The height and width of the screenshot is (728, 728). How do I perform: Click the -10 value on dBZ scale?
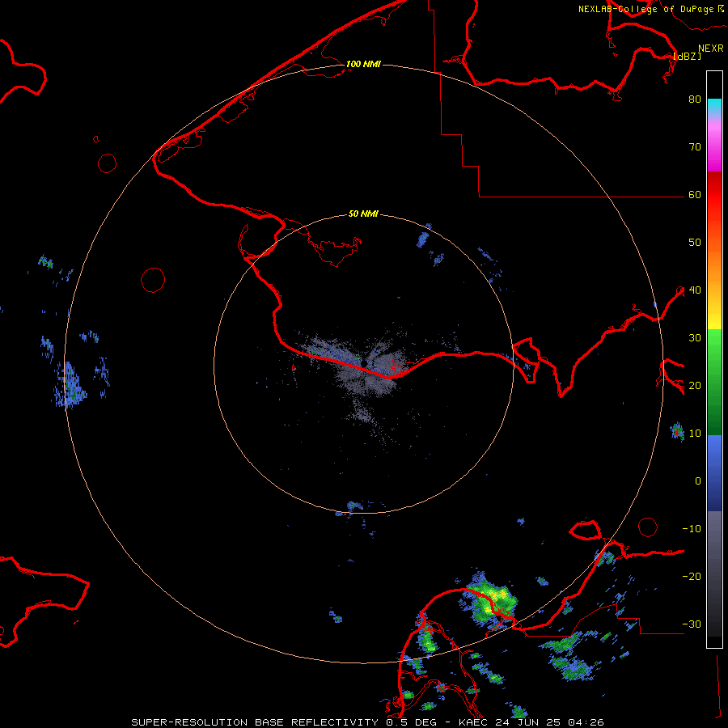pos(692,529)
